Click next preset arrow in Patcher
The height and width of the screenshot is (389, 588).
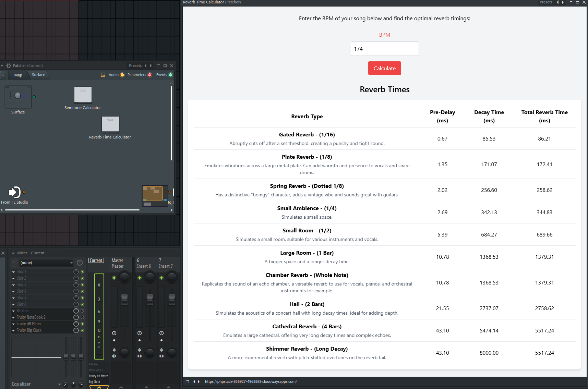click(151, 65)
